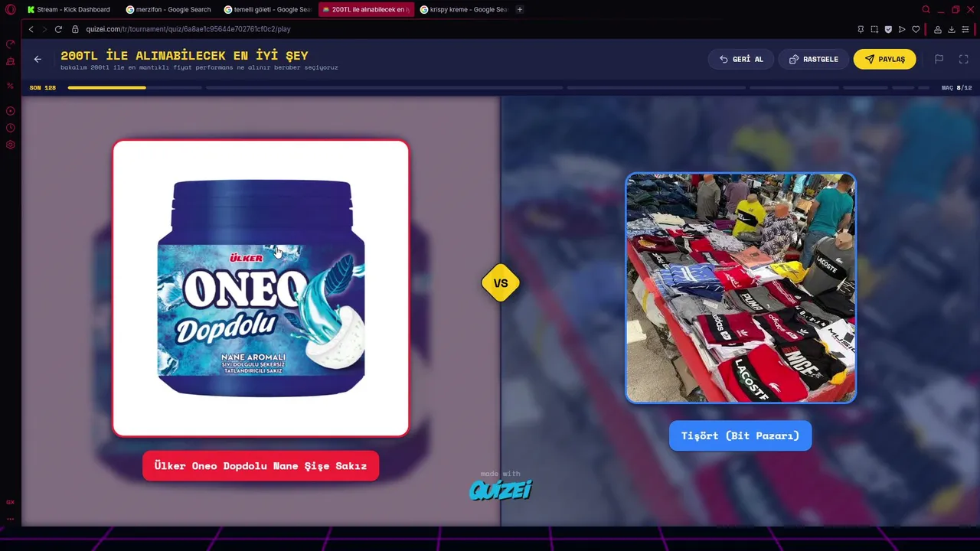Click the RASTGELE random button
980x551 pixels.
point(813,59)
